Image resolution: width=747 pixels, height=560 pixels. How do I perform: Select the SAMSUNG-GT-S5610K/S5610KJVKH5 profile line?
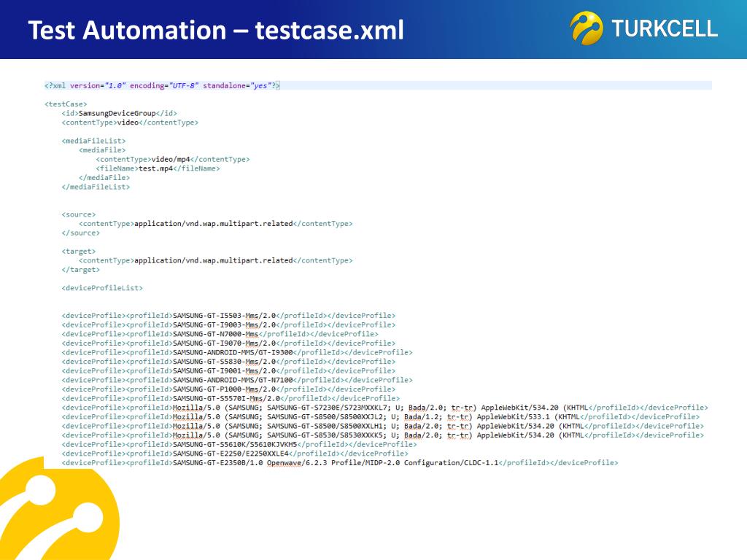click(x=239, y=445)
